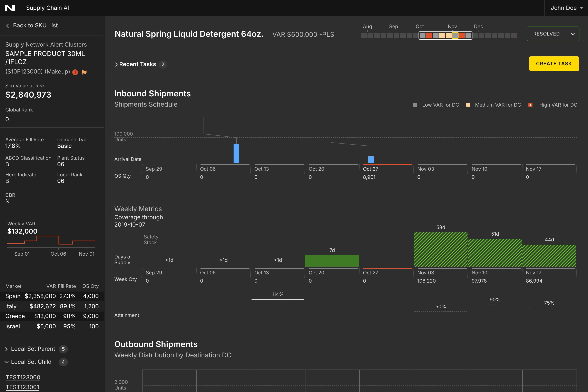Viewport: 588px width, 392px height.
Task: Click the hatched green 51d bar for Nov 10
Action: click(x=495, y=253)
